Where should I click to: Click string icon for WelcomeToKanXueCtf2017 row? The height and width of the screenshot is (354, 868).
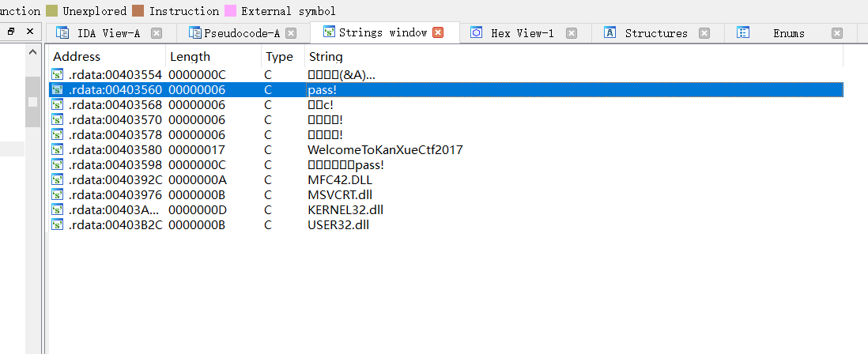tap(58, 149)
